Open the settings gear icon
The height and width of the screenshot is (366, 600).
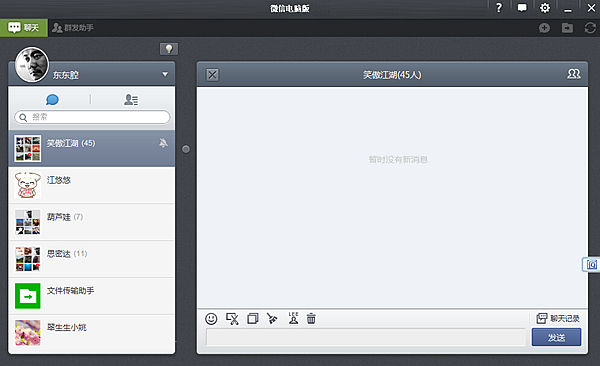[545, 8]
